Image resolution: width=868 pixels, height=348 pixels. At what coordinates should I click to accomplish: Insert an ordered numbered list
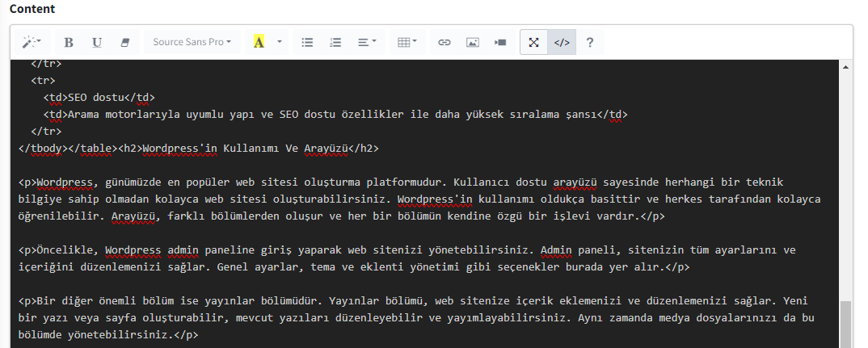pos(335,42)
